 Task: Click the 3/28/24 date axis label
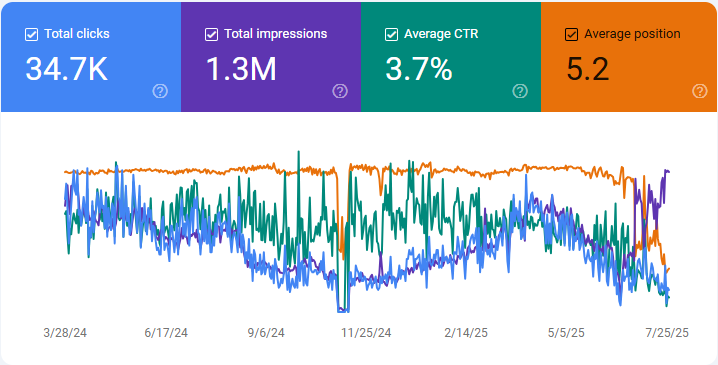coord(65,333)
